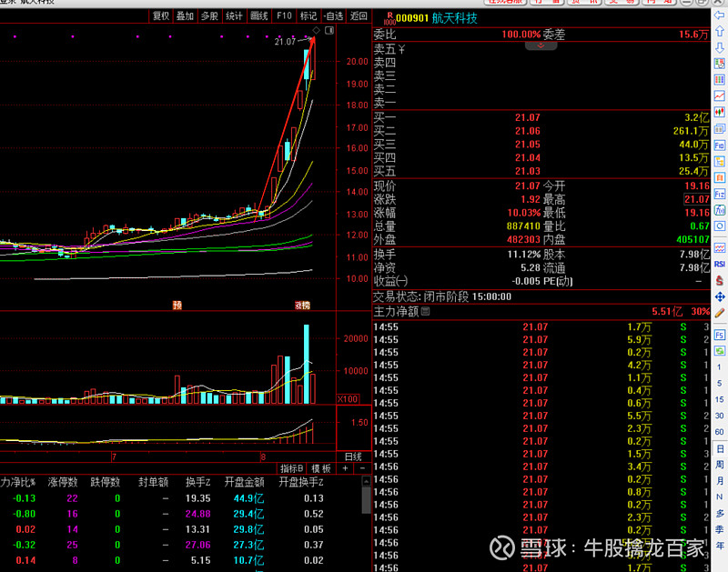Click the 预 marker on the chart
728x572 pixels.
click(x=177, y=305)
